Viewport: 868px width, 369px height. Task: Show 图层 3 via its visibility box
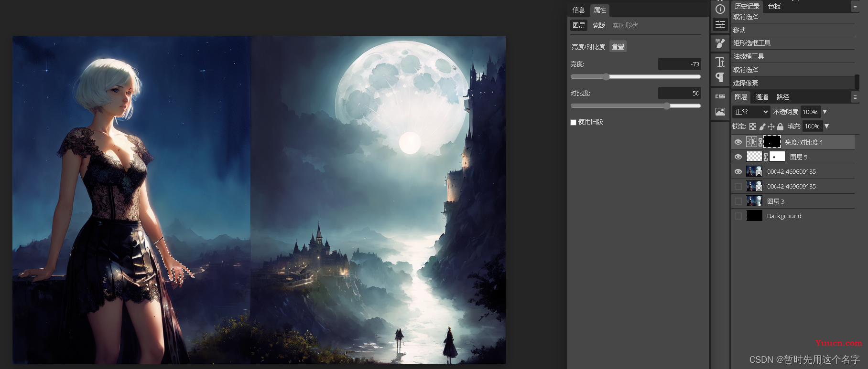point(738,201)
